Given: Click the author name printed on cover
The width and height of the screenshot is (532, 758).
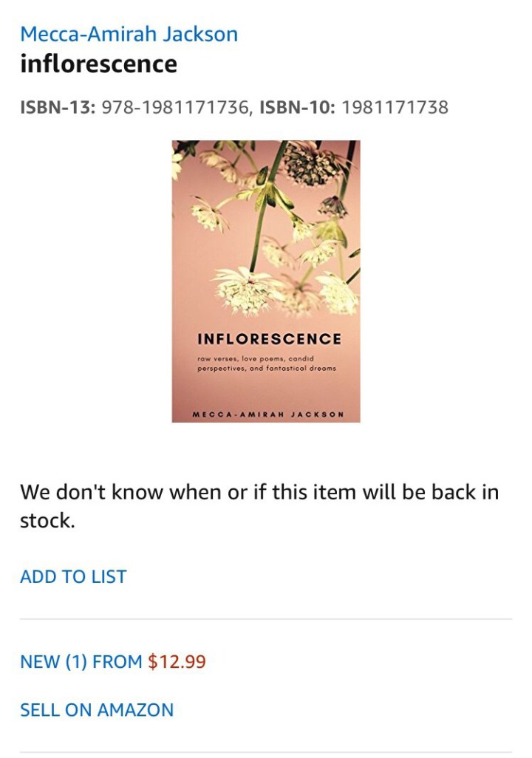Looking at the screenshot, I should pyautogui.click(x=268, y=414).
